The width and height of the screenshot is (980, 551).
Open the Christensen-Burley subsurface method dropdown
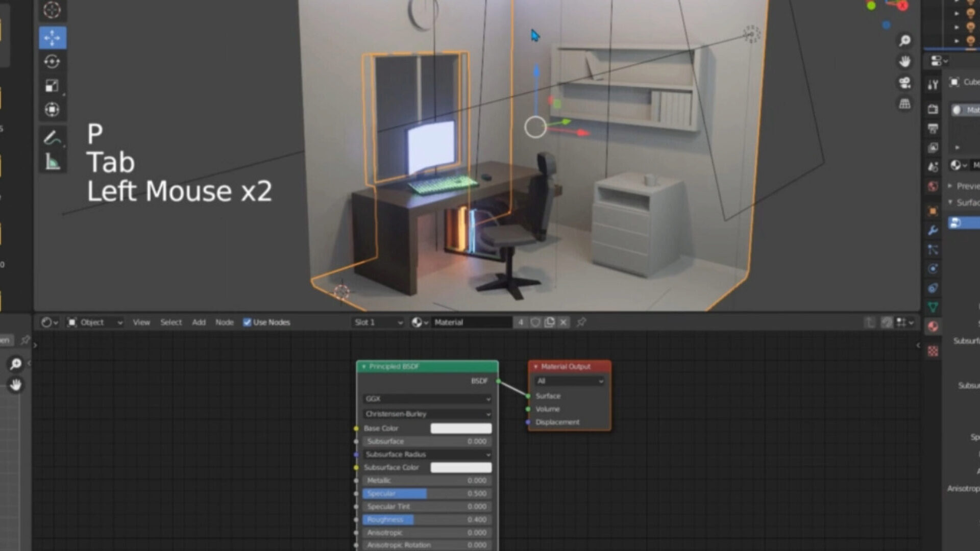pyautogui.click(x=427, y=414)
